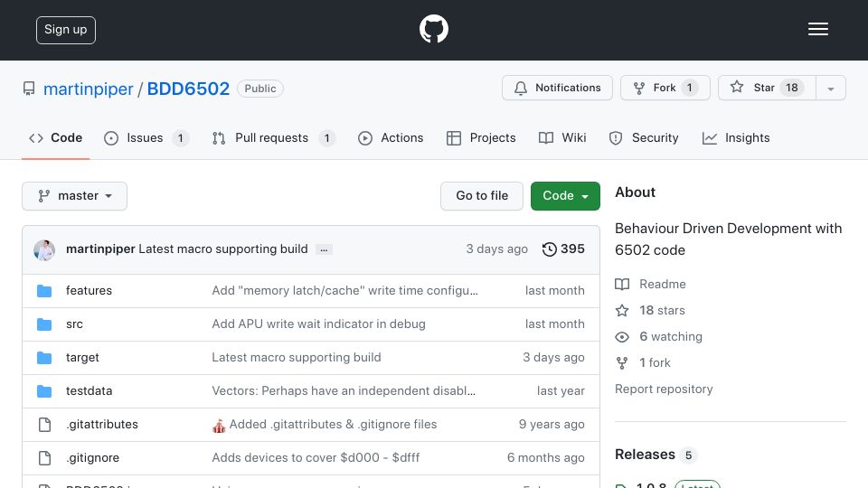Open martinpiper owner profile link
Viewport: 868px width, 488px height.
88,89
